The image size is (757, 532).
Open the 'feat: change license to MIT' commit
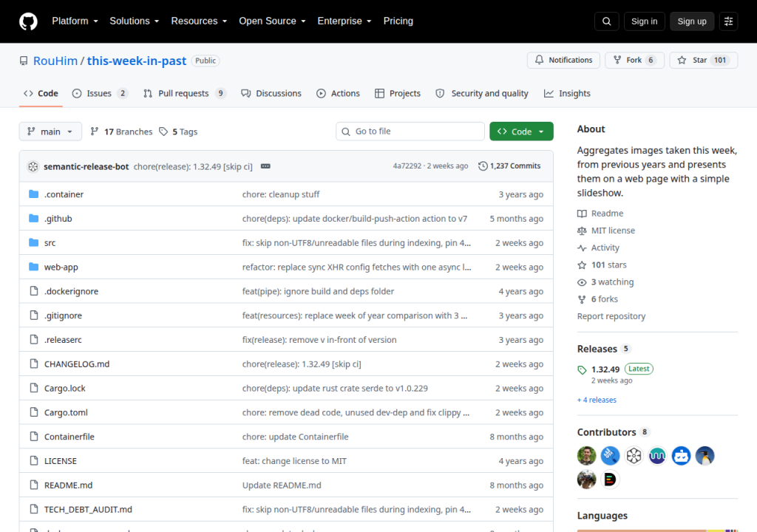tap(294, 461)
